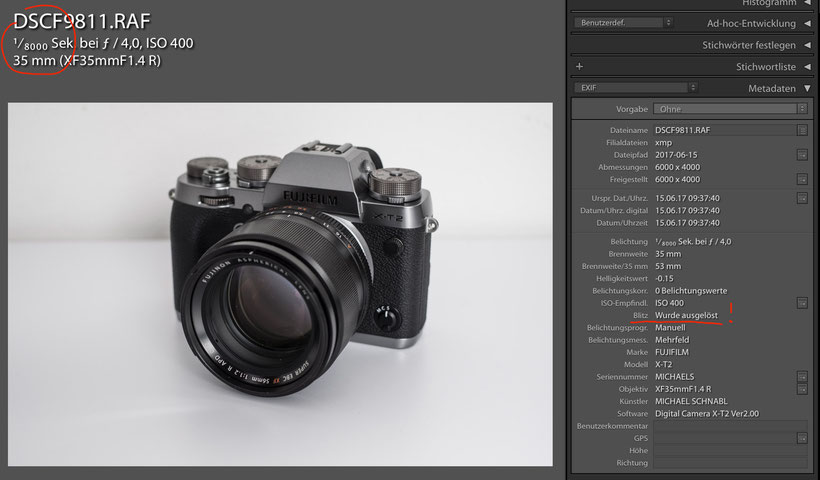Open the Benutzerdef. preset dropdown

623,22
